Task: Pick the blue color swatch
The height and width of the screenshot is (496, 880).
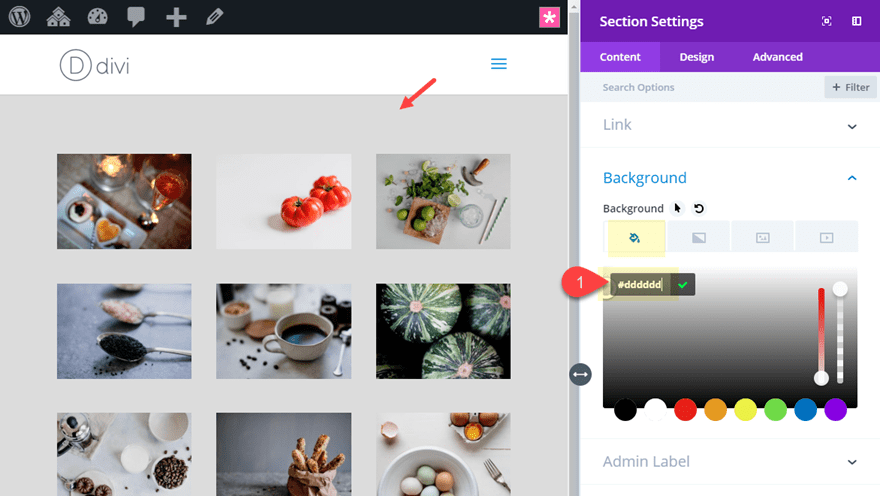Action: pyautogui.click(x=805, y=410)
